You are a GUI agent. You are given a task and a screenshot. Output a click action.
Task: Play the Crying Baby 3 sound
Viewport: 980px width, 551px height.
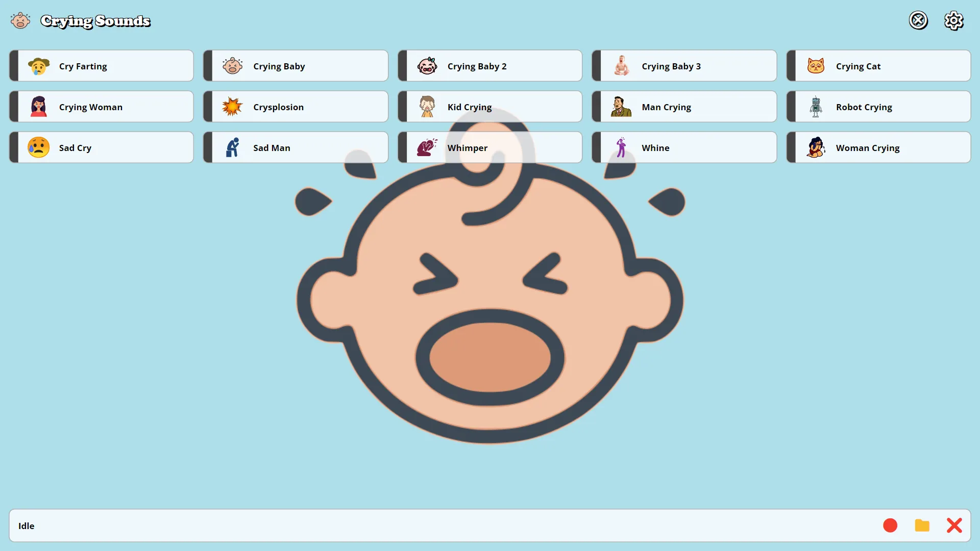(684, 65)
